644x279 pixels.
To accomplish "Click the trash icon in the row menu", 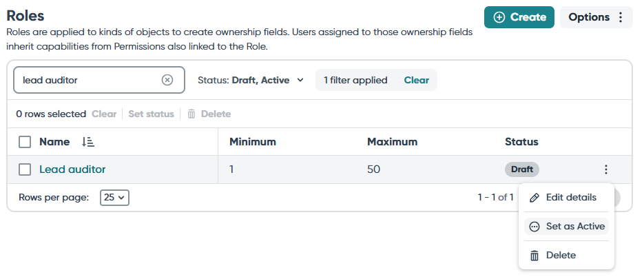I will point(534,256).
